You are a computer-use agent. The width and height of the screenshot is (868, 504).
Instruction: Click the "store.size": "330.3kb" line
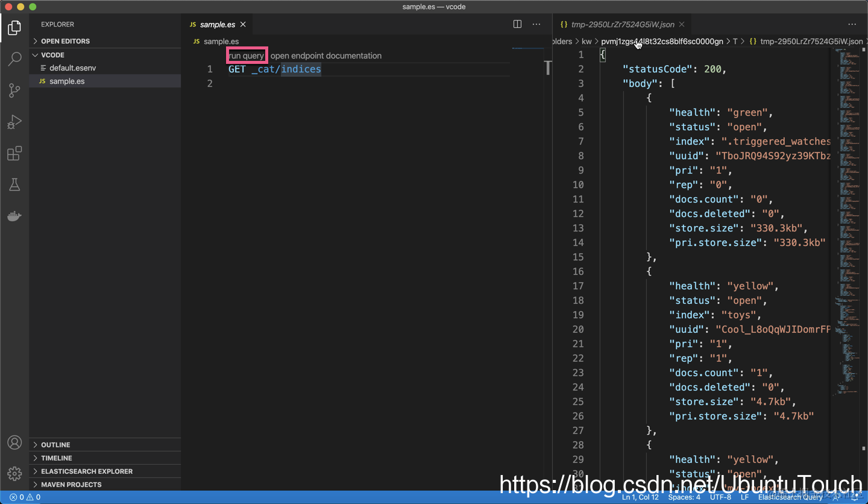738,228
